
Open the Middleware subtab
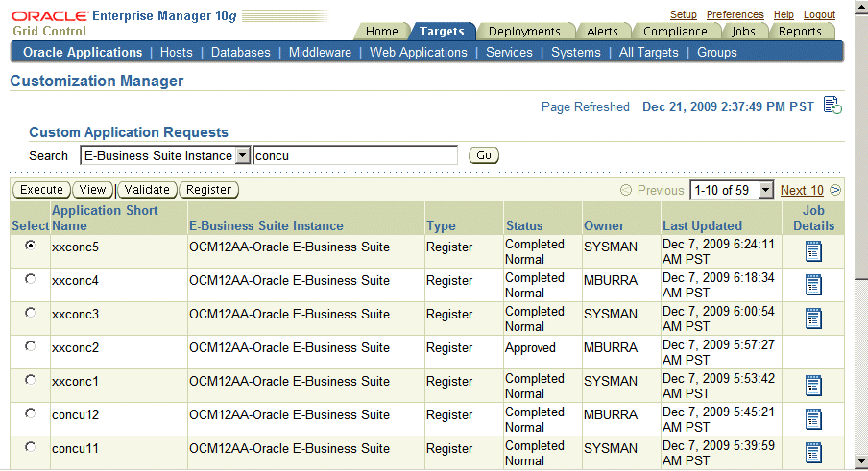320,53
